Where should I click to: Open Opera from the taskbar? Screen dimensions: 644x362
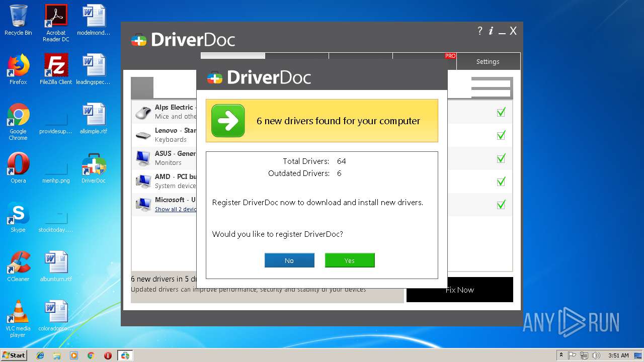pyautogui.click(x=108, y=355)
